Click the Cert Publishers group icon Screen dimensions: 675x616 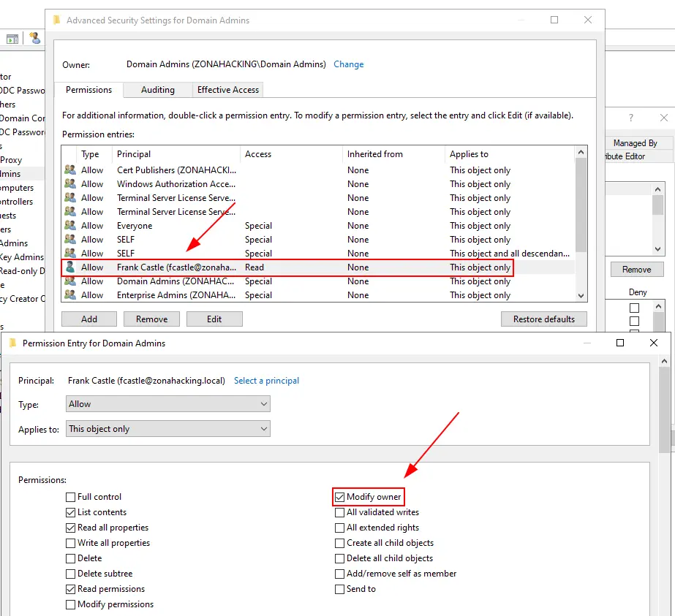click(x=70, y=170)
